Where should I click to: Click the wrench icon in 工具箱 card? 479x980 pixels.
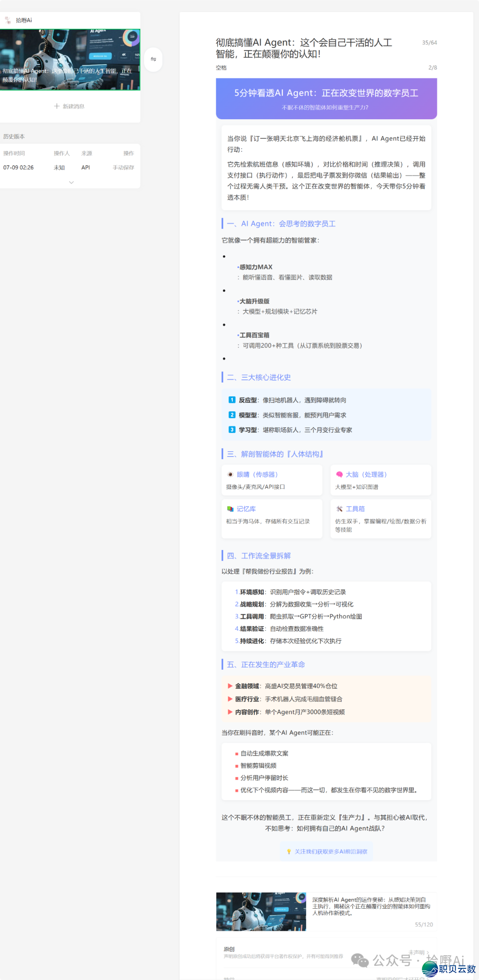(339, 509)
